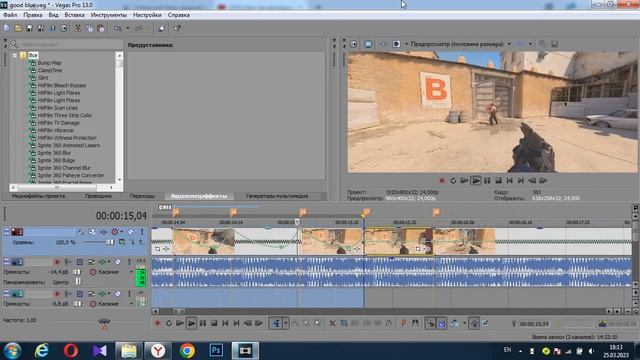Screen dimensions: 640x360
Task: Adjust the Громкость volume slider on track 2
Action: coord(77,272)
